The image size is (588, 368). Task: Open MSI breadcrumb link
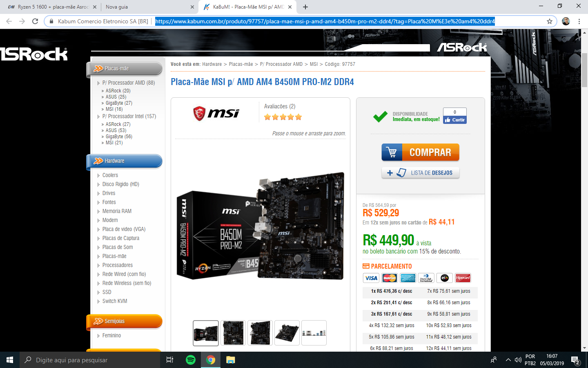(x=314, y=64)
